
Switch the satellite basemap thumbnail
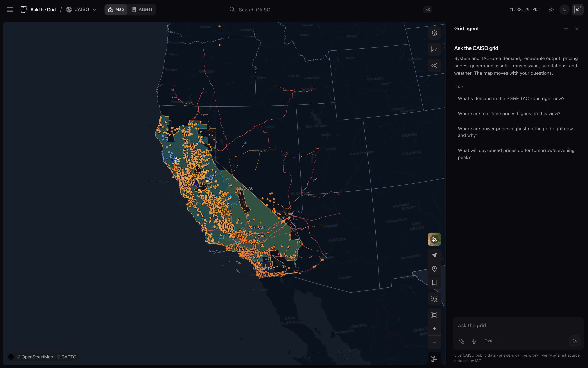[434, 239]
